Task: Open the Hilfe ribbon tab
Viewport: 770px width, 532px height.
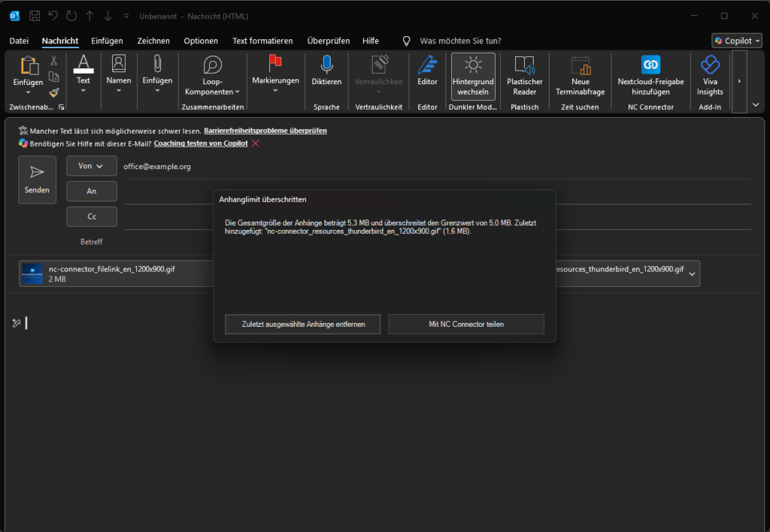Action: coord(371,41)
